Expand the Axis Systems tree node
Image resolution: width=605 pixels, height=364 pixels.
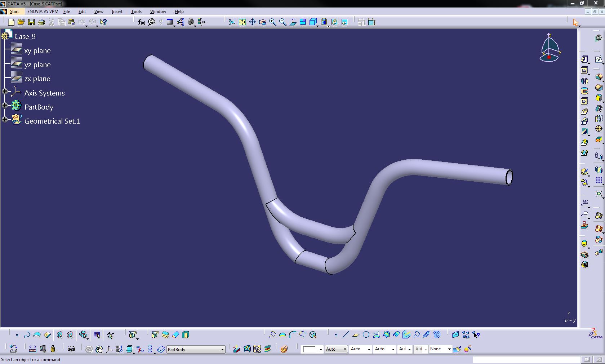(5, 92)
